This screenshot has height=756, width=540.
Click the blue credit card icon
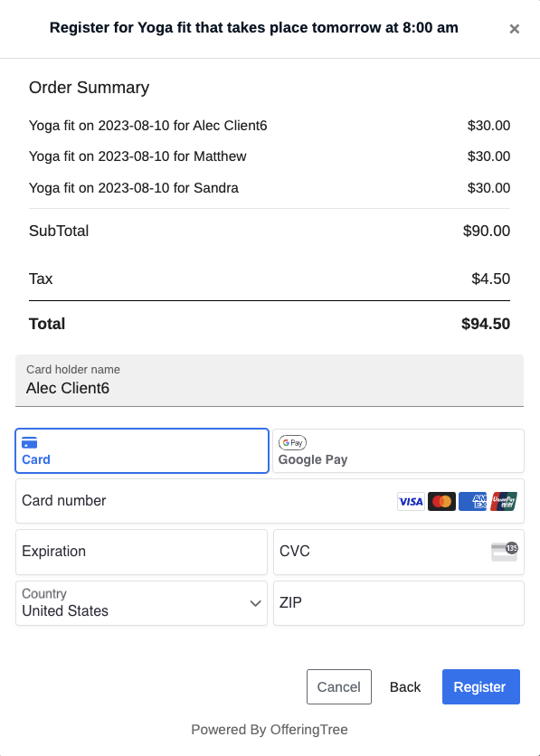30,442
